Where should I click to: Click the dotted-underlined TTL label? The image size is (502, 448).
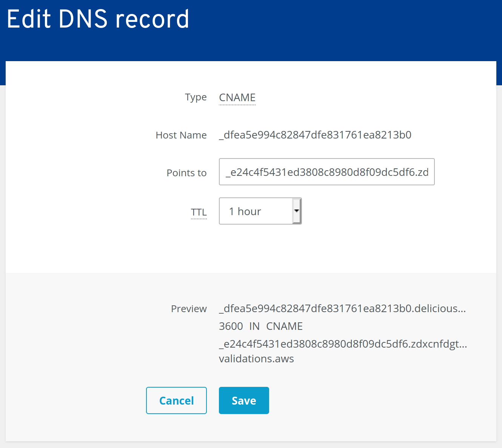coord(199,212)
